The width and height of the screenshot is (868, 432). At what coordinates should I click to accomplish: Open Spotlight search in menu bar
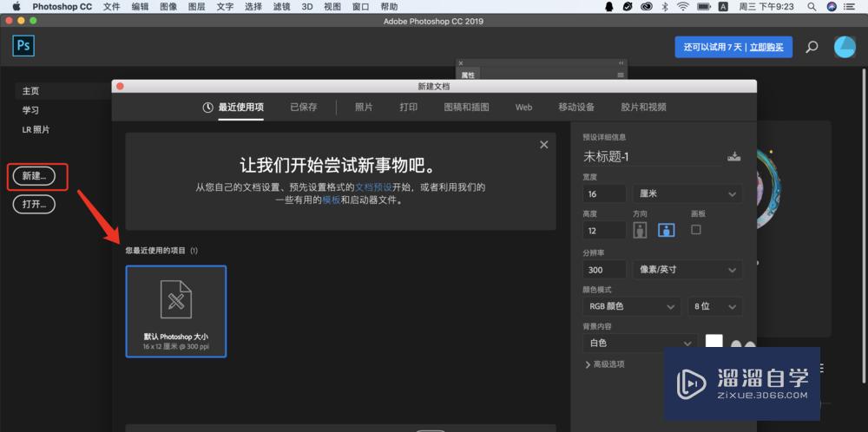(x=812, y=7)
